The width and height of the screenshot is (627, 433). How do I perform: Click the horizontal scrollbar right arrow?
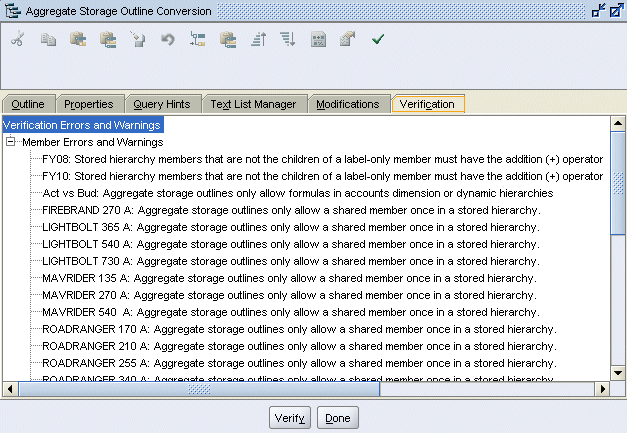603,389
